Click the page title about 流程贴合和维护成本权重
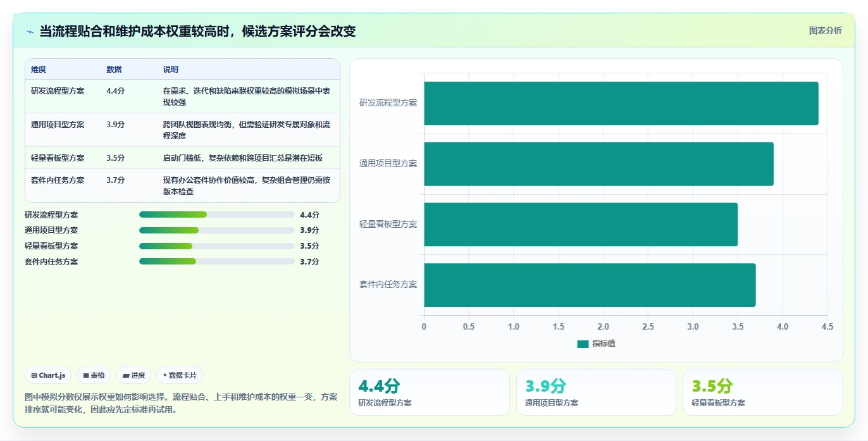The image size is (868, 441). 198,32
